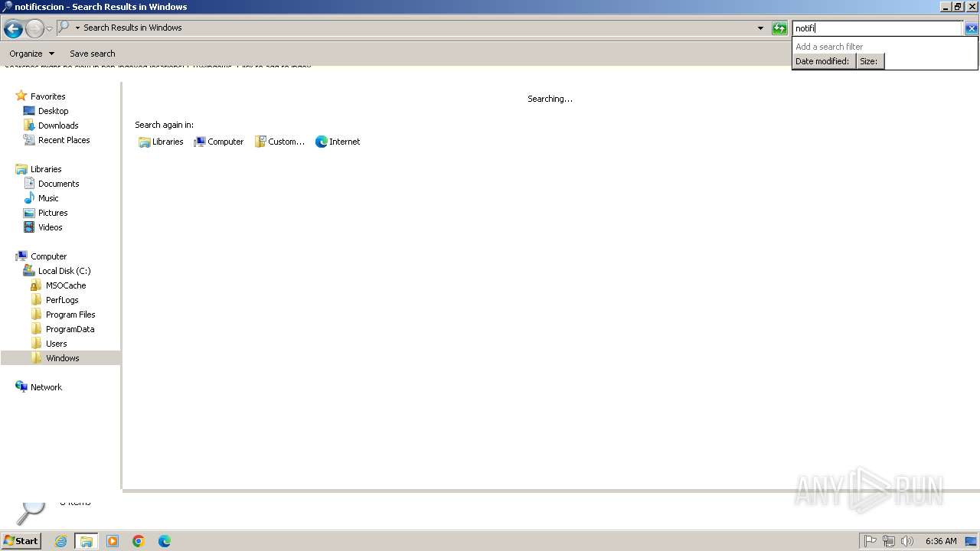This screenshot has height=551, width=980.
Task: Launch Google Chrome from taskbar
Action: 139,541
